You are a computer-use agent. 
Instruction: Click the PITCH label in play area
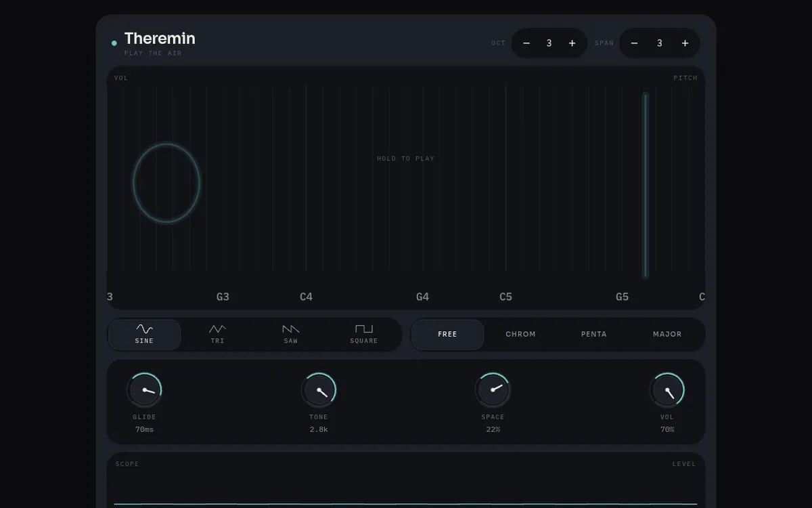coord(685,78)
